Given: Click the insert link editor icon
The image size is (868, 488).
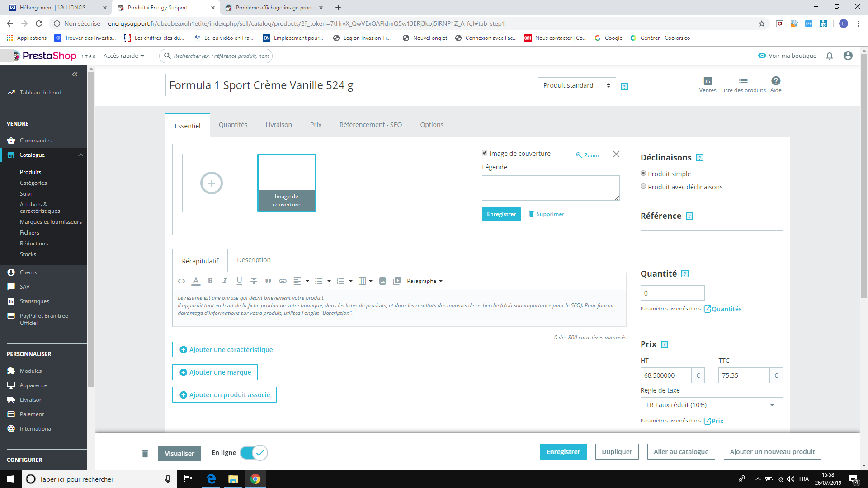Looking at the screenshot, I should coord(283,281).
